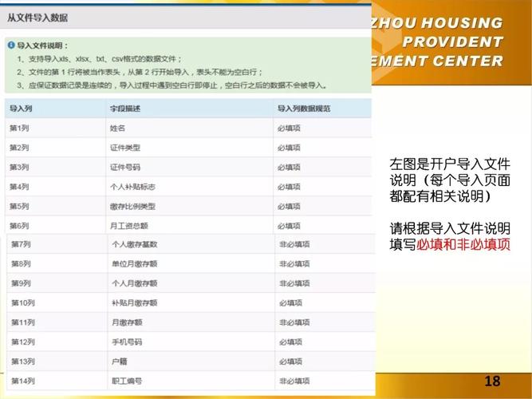The image size is (532, 399).
Task: Click the blue info icon beside 导入文件说明
Action: point(11,45)
